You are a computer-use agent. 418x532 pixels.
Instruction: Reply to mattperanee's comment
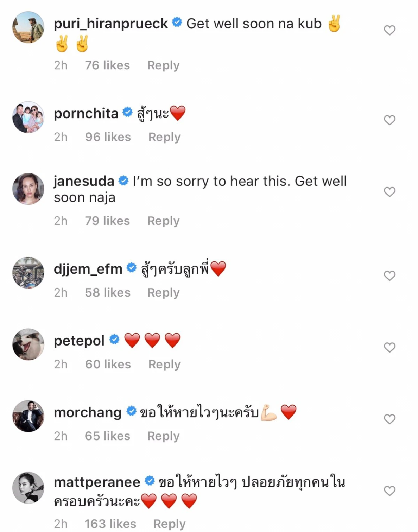coord(169,524)
